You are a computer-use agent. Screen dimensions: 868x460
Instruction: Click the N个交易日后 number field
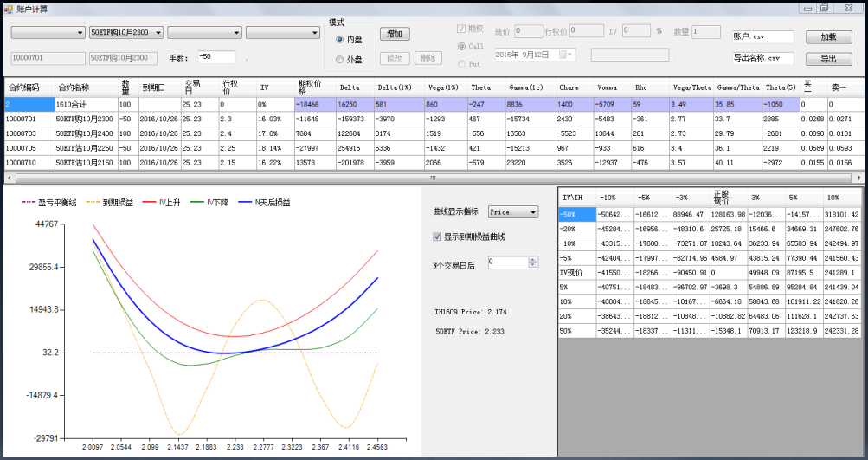pos(508,262)
